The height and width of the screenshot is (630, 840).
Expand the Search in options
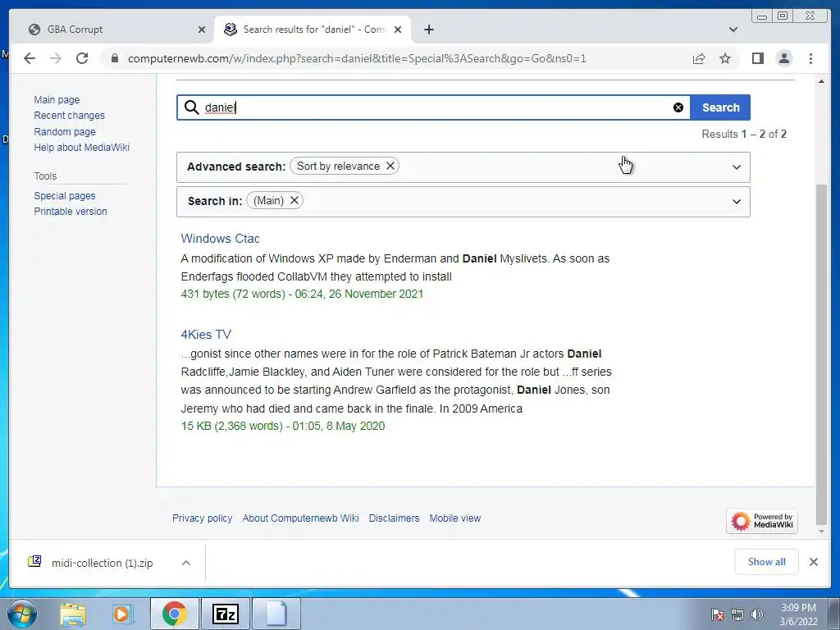click(737, 202)
